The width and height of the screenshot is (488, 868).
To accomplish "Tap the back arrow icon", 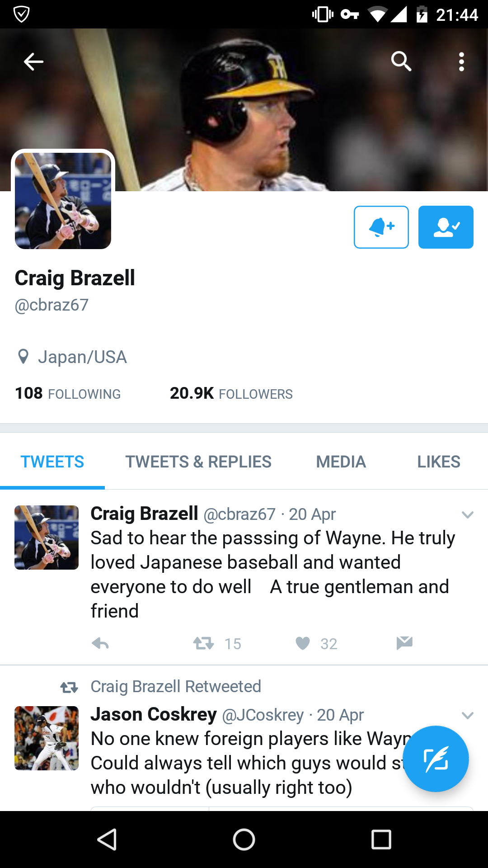I will [x=33, y=61].
